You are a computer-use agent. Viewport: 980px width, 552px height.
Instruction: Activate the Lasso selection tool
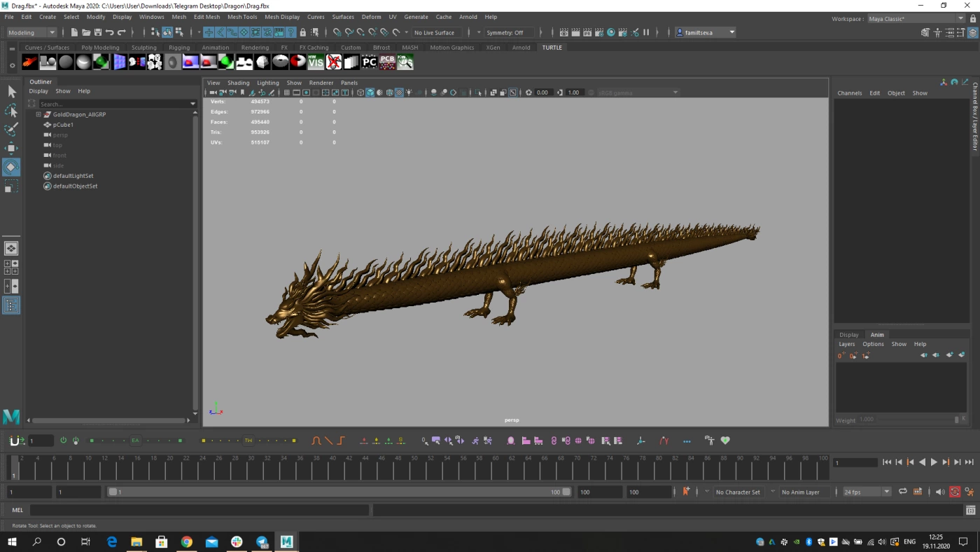[11, 111]
